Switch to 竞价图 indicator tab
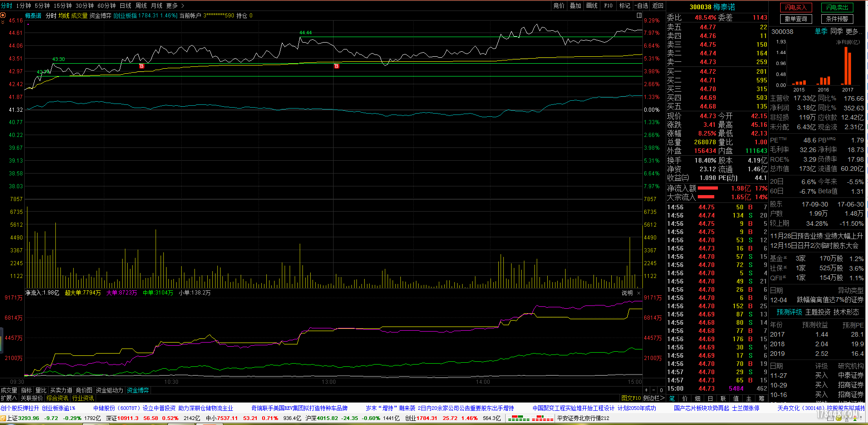The image size is (868, 425). (x=84, y=390)
